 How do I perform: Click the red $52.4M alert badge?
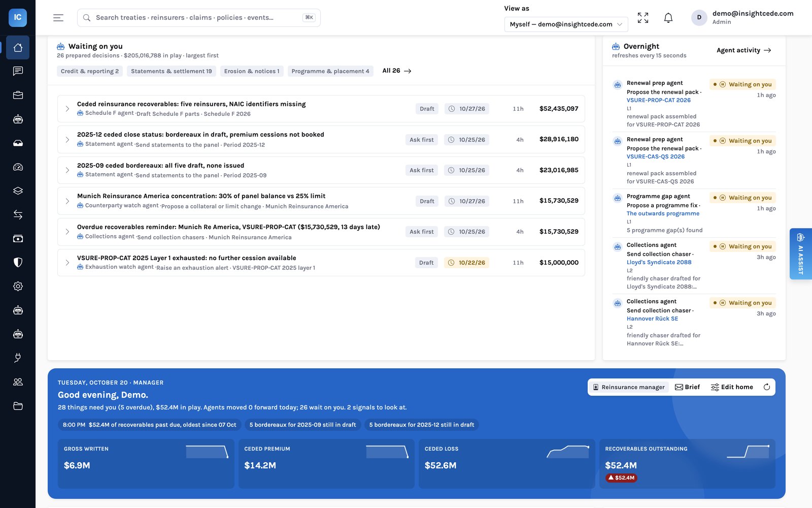click(x=621, y=478)
